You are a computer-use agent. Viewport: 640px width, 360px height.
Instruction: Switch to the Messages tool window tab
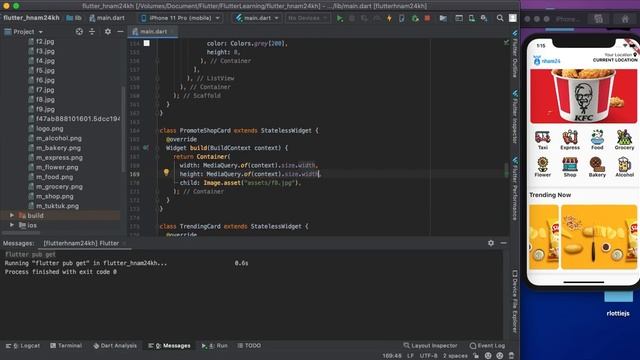pos(169,346)
